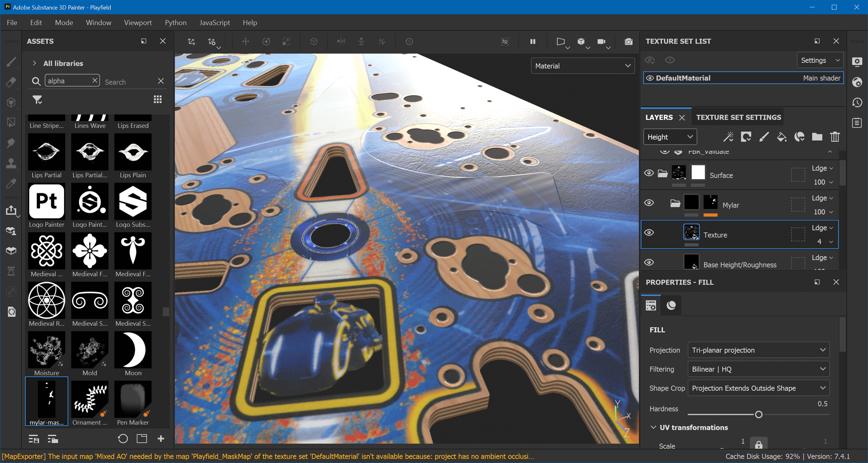Close the Properties - Fill panel

[x=836, y=282]
